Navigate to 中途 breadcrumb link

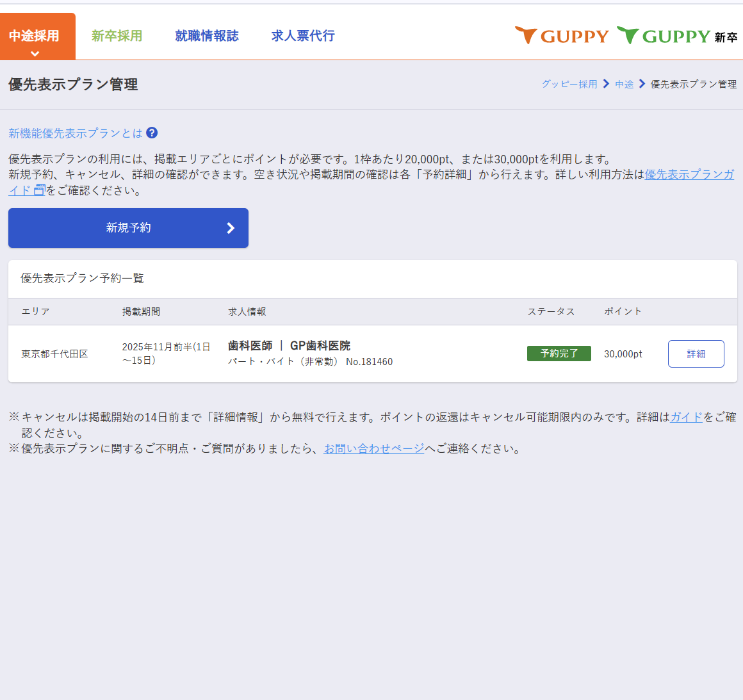624,84
